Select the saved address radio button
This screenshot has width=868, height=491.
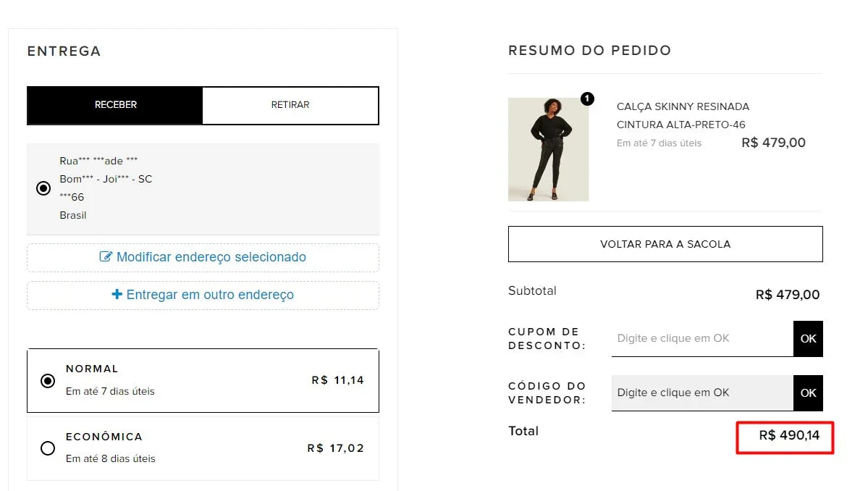(x=43, y=188)
